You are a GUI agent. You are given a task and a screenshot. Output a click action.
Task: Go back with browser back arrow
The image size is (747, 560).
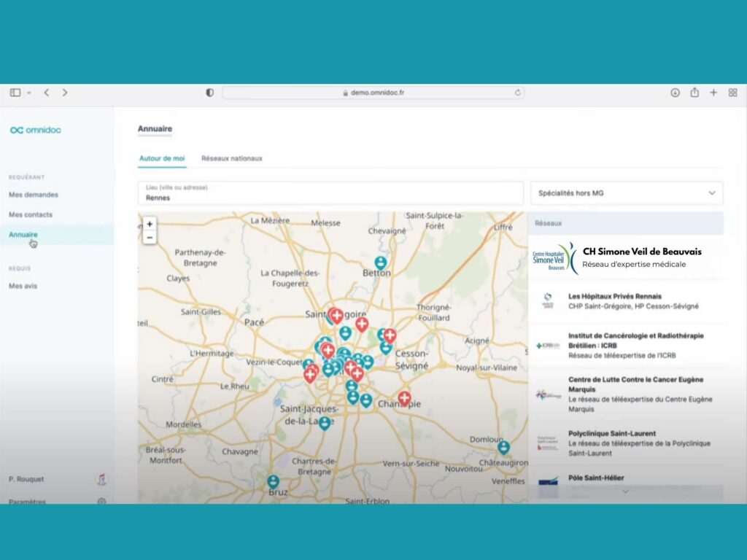tap(47, 93)
